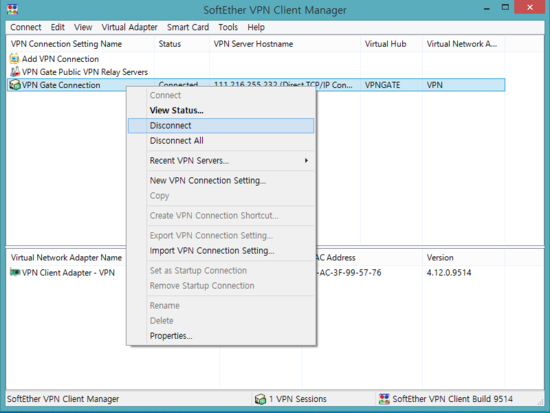Click the 4.12.0.9514 version value
The height and width of the screenshot is (413, 550).
(x=449, y=273)
